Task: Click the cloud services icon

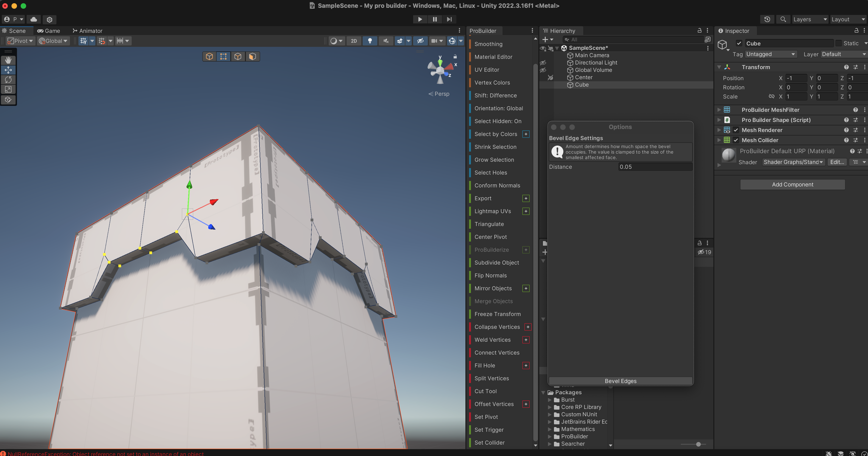Action: tap(34, 19)
